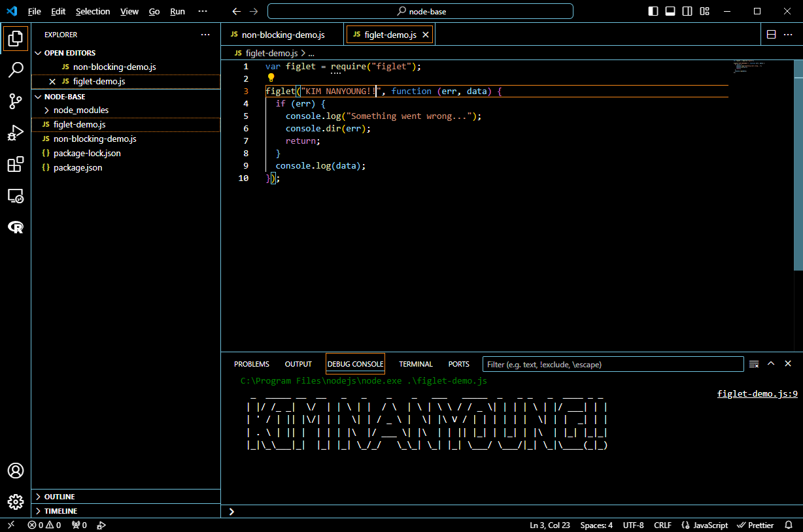
Task: Close the bottom panel
Action: tap(788, 364)
